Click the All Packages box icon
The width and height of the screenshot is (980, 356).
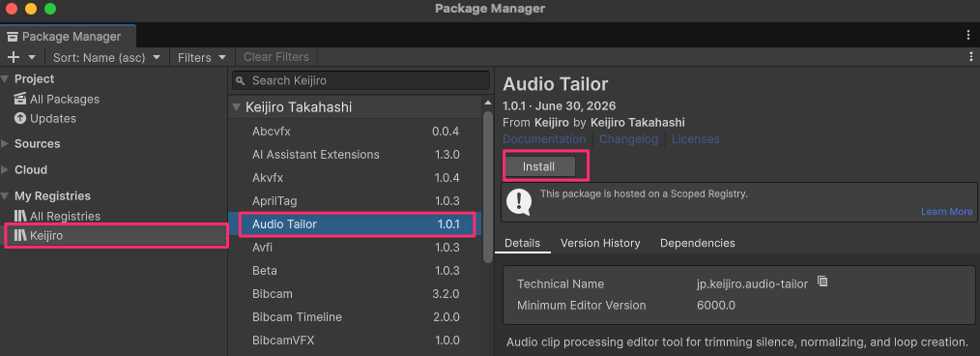20,100
